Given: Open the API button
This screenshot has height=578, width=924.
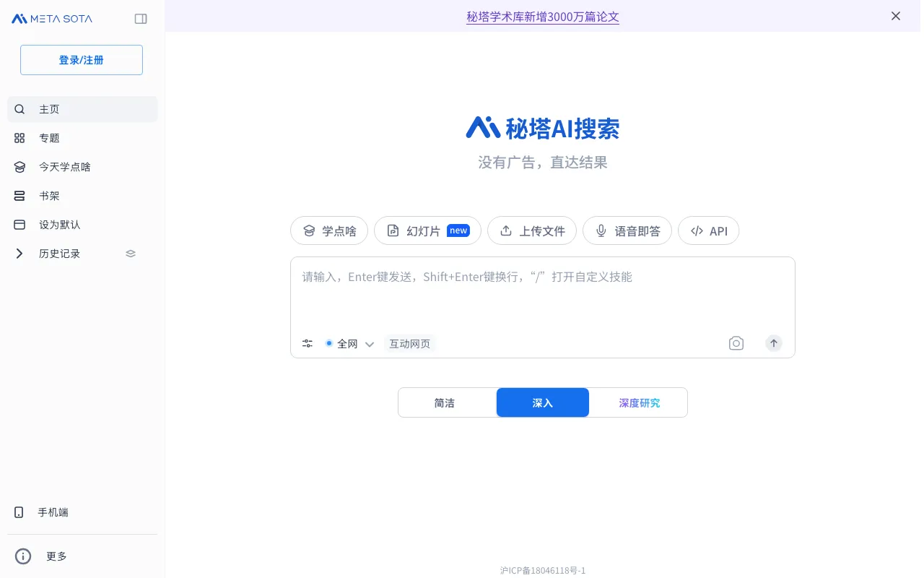Looking at the screenshot, I should tap(709, 230).
